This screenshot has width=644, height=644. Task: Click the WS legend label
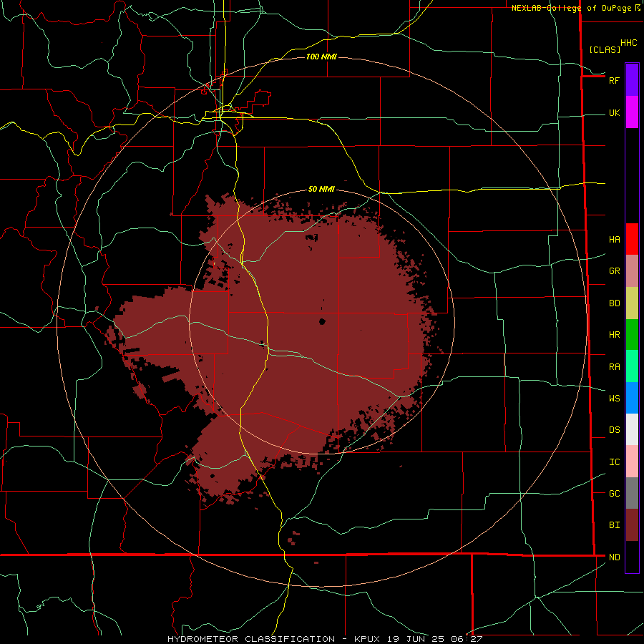pyautogui.click(x=614, y=399)
